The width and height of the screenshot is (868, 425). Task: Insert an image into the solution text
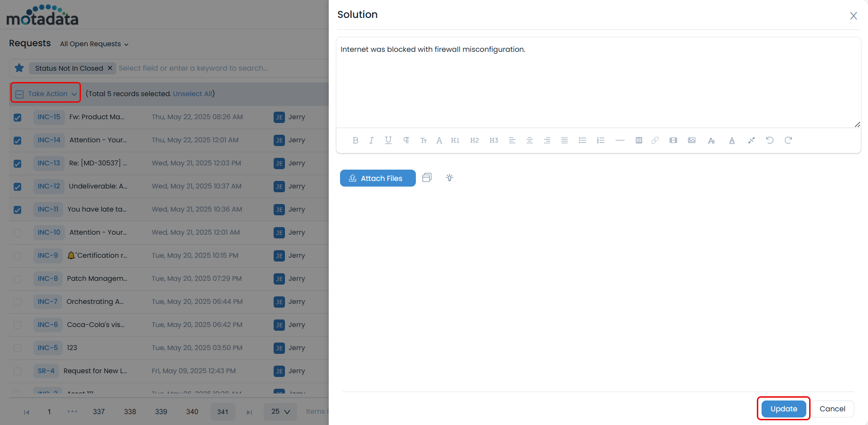coord(691,140)
